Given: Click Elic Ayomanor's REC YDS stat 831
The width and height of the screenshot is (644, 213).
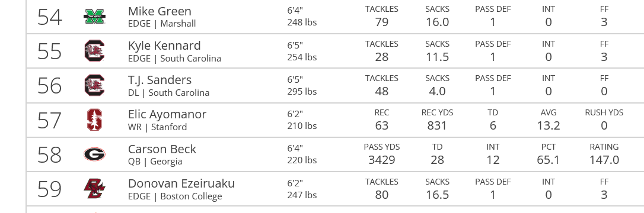Looking at the screenshot, I should click(437, 125).
